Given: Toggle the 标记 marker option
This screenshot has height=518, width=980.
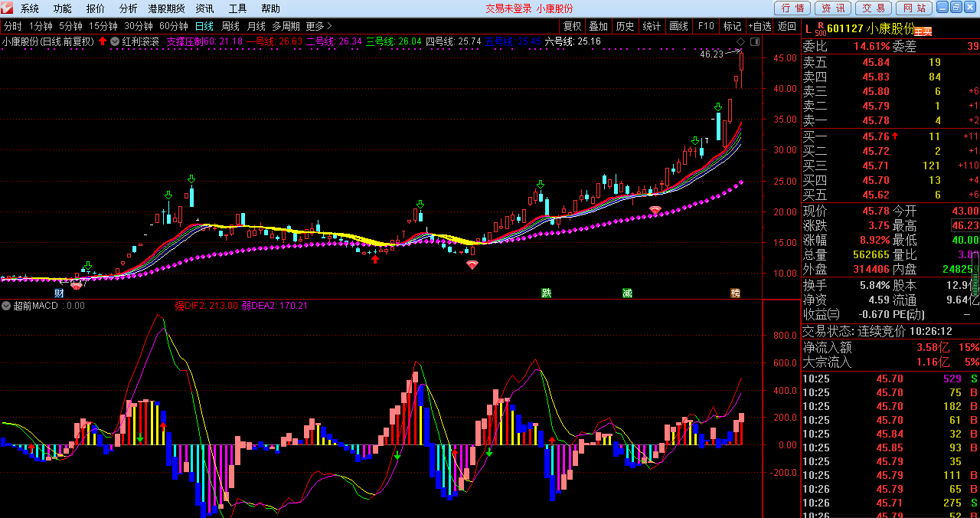Looking at the screenshot, I should click(732, 26).
